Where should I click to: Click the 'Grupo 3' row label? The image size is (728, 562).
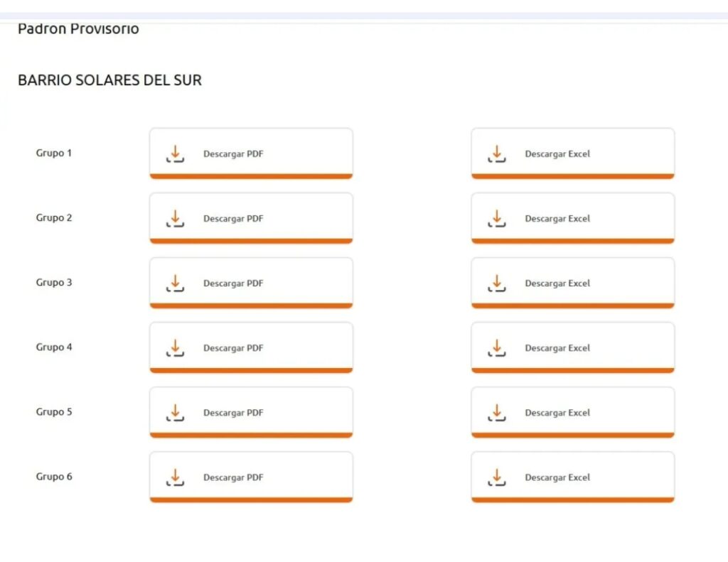point(54,283)
